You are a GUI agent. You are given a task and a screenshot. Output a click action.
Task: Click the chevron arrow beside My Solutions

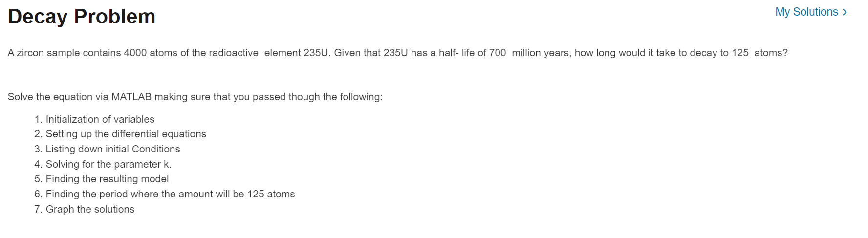845,12
